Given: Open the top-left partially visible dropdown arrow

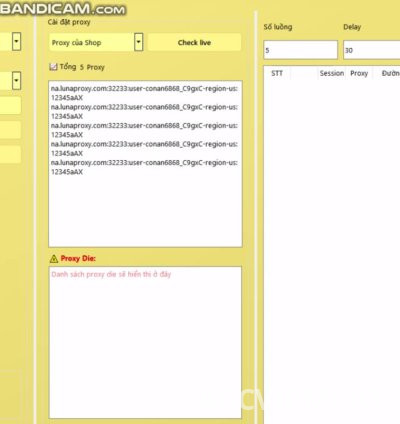Looking at the screenshot, I should pos(16,42).
